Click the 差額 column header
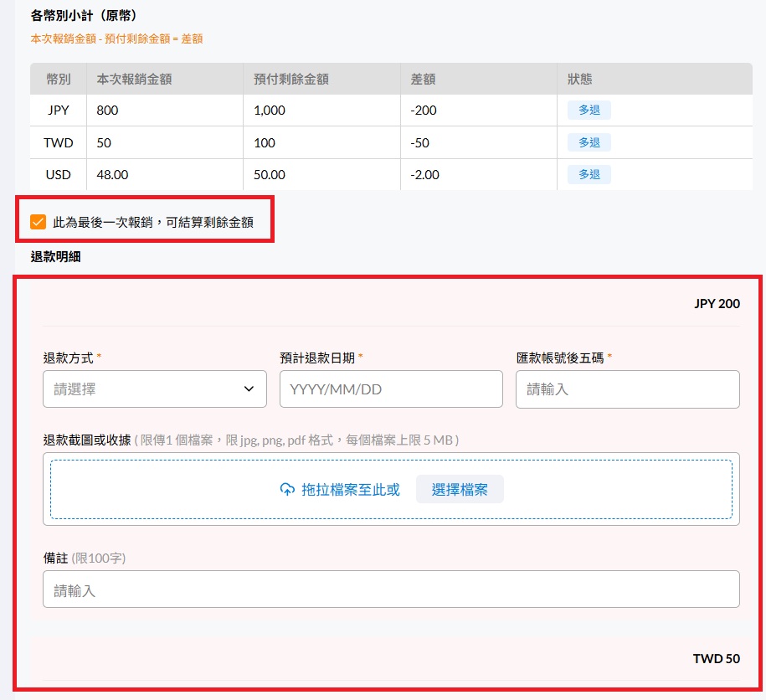Image resolution: width=766 pixels, height=700 pixels. pos(479,79)
